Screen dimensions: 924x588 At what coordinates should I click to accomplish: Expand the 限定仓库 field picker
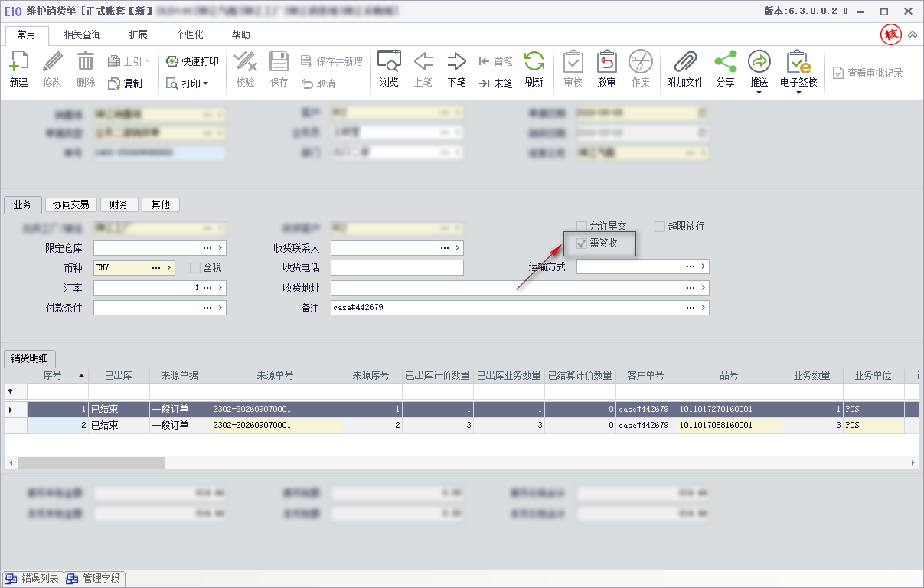click(220, 248)
